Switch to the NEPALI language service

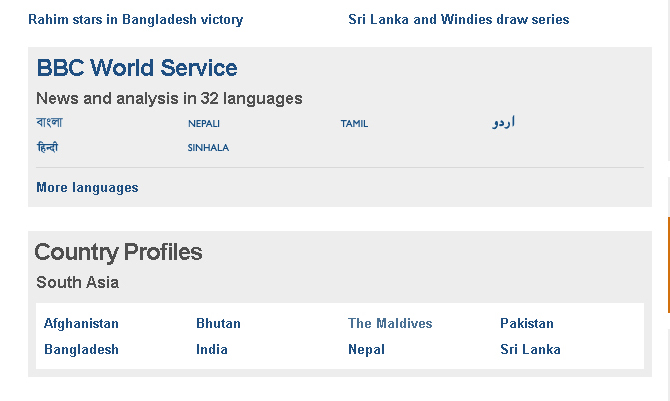pyautogui.click(x=204, y=124)
